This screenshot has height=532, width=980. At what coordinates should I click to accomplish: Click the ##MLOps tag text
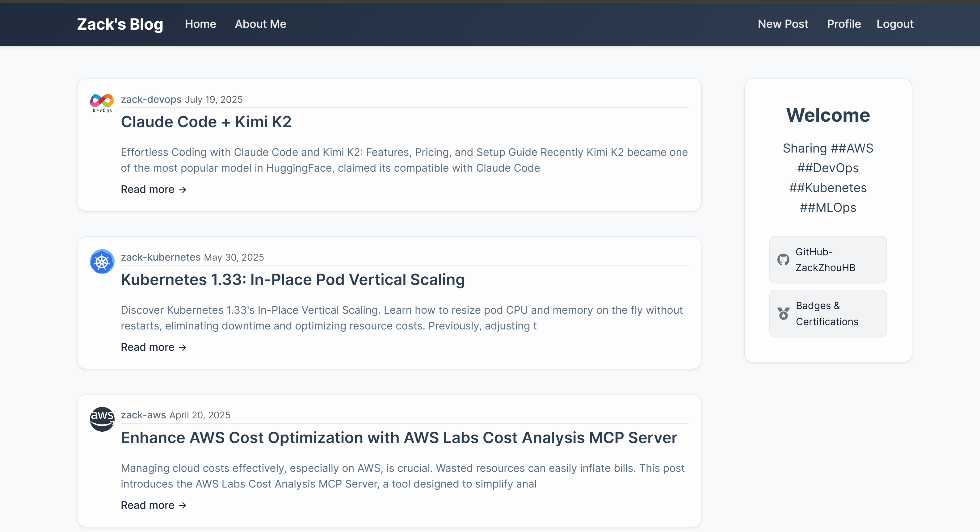click(x=828, y=207)
